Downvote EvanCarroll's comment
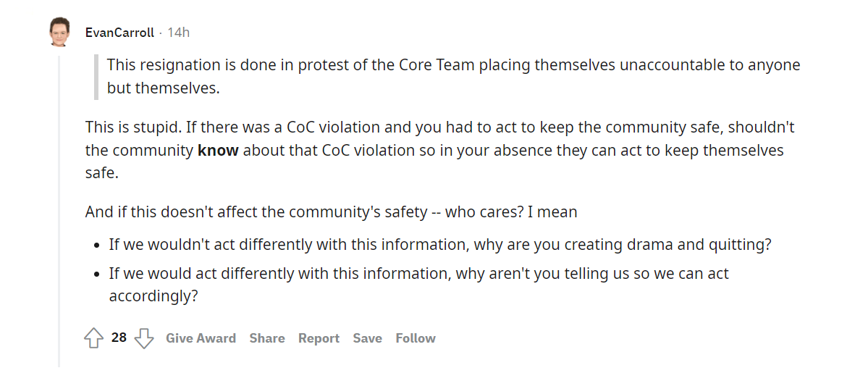 (144, 338)
